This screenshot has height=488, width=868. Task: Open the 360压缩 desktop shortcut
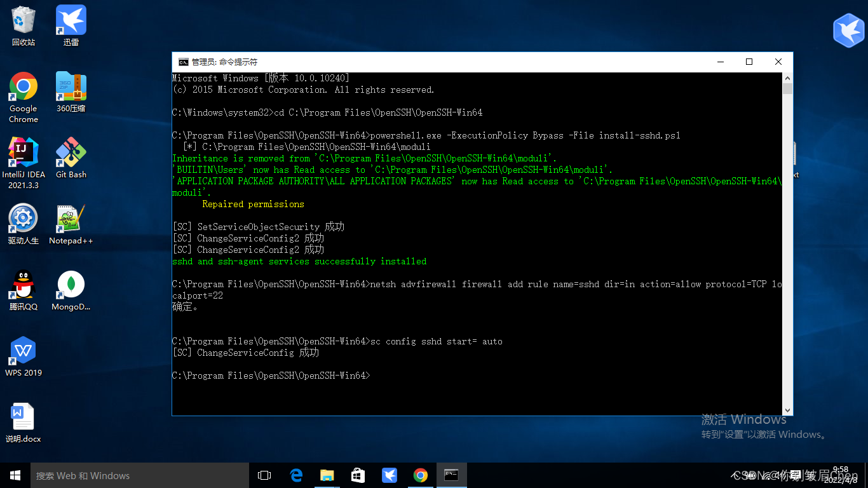tap(71, 87)
